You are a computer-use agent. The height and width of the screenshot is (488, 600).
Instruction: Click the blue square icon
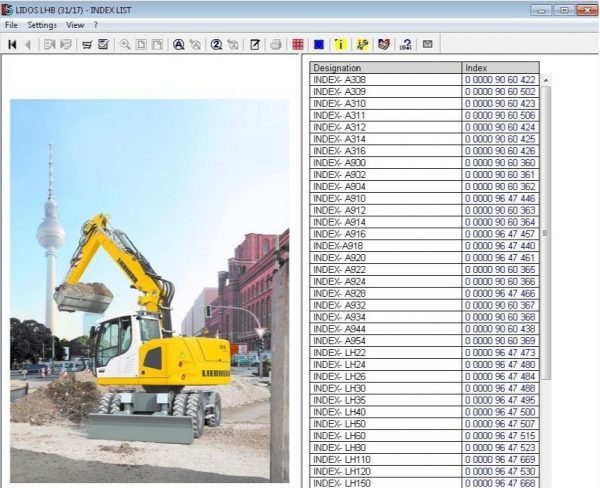pos(319,44)
